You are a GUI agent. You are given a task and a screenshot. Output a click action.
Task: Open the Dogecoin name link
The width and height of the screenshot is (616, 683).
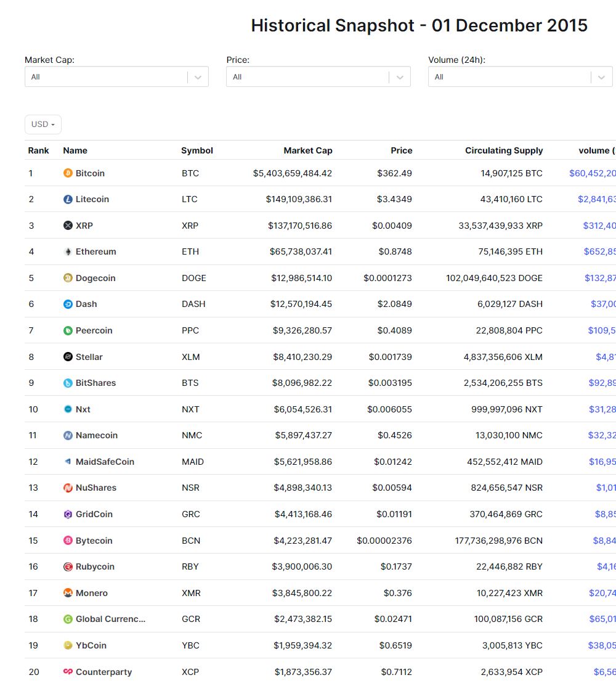(x=95, y=278)
